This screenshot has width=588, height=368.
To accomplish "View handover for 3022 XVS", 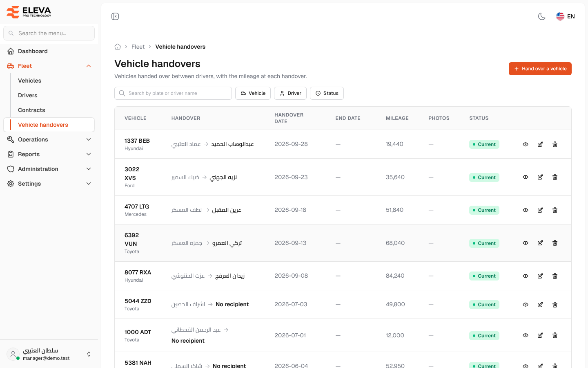I will click(x=526, y=177).
